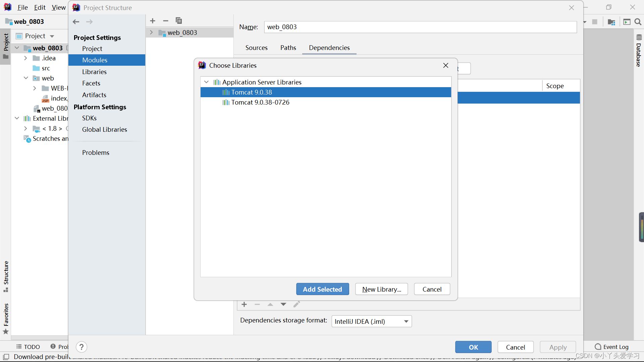Open the Database tool window sidebar tab

(x=639, y=50)
